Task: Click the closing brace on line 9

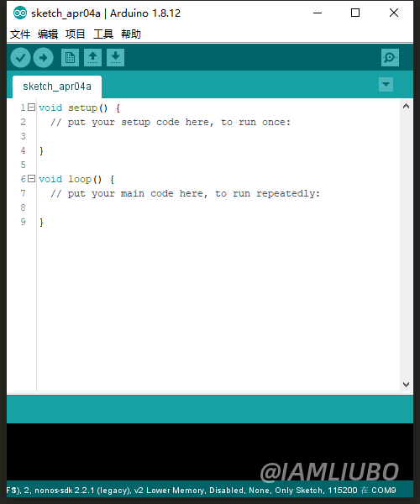Action: [x=41, y=222]
